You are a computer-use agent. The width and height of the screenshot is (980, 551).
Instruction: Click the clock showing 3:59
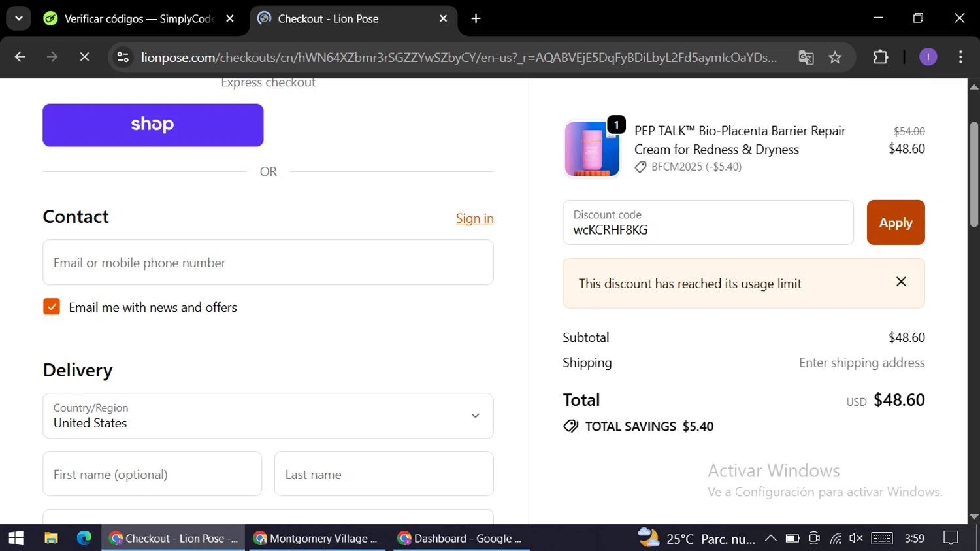[x=915, y=538]
